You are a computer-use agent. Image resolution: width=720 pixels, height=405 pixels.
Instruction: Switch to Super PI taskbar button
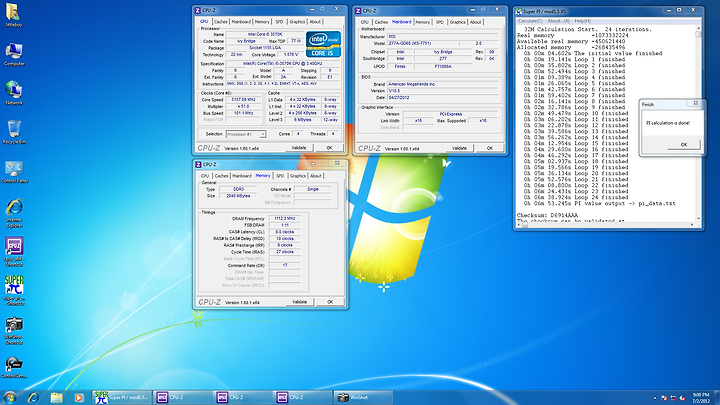[121, 397]
